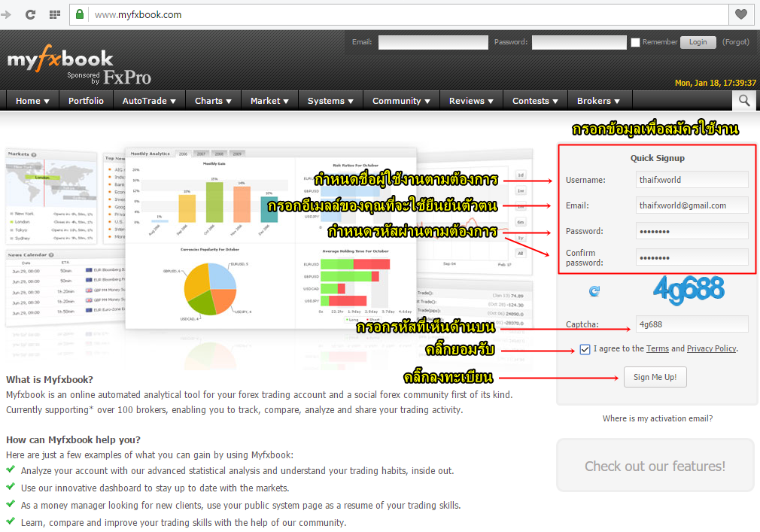Click the Login button

tap(698, 42)
